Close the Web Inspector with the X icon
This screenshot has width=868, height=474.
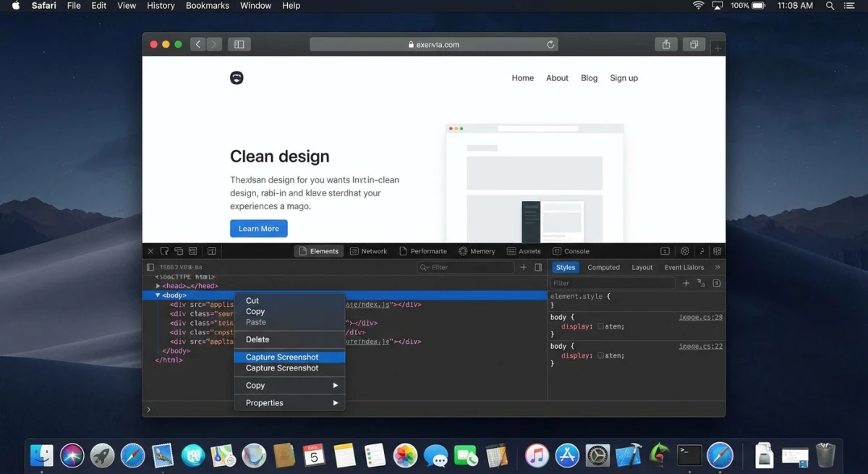coord(150,251)
